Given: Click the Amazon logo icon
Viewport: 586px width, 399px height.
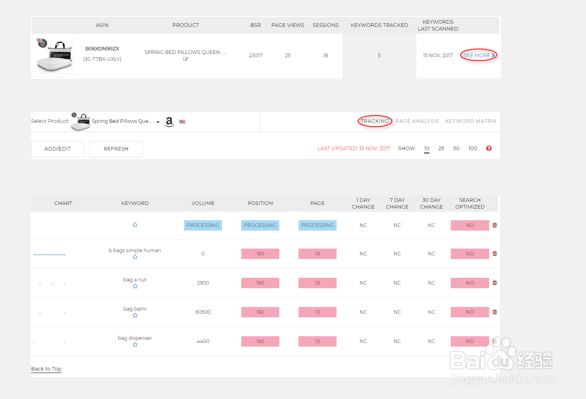Looking at the screenshot, I should click(x=169, y=122).
